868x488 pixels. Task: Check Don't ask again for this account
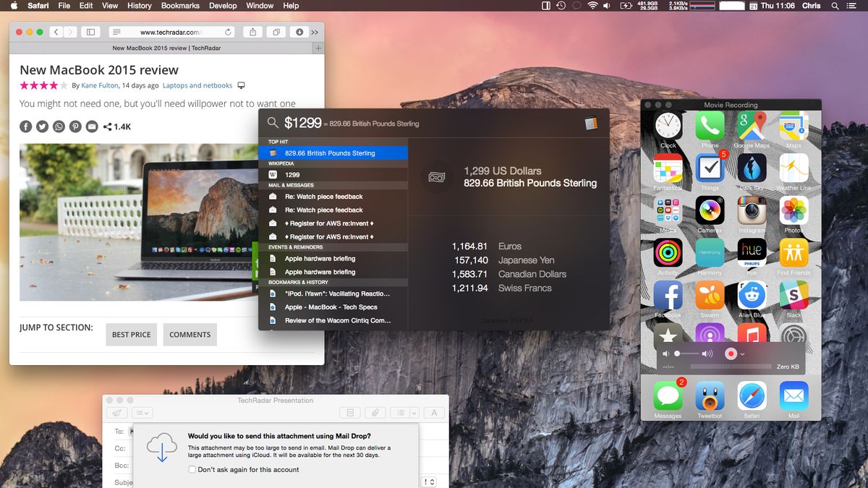tap(192, 469)
